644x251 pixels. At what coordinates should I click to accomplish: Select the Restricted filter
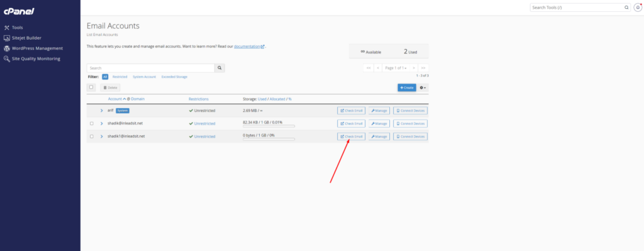point(120,77)
